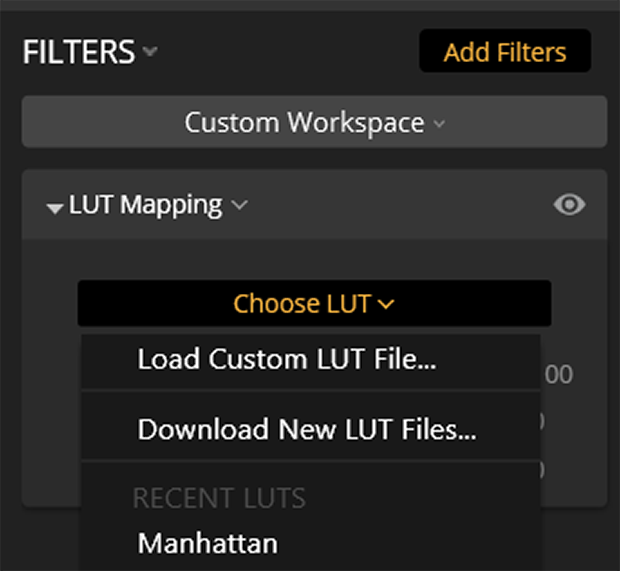The width and height of the screenshot is (620, 571).
Task: Click the Choose LUT label text
Action: coord(302,304)
